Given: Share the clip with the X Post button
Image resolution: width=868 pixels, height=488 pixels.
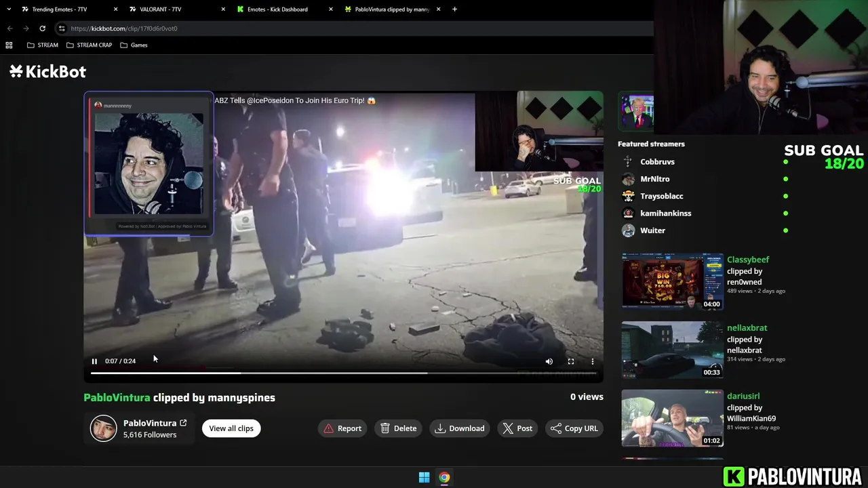Looking at the screenshot, I should [517, 428].
